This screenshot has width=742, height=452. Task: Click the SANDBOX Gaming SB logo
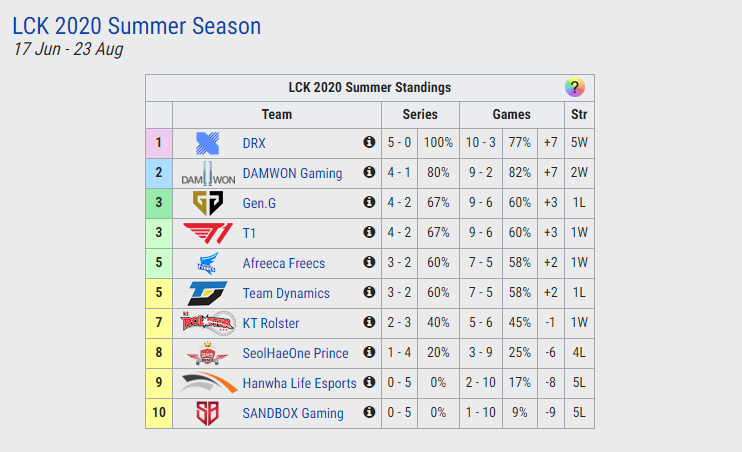click(207, 413)
